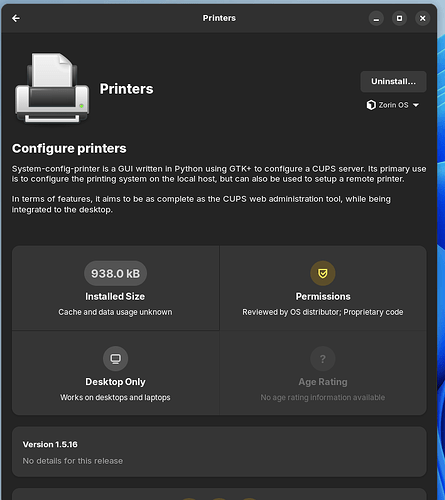Close the Printers window
This screenshot has width=445, height=500.
coord(422,18)
